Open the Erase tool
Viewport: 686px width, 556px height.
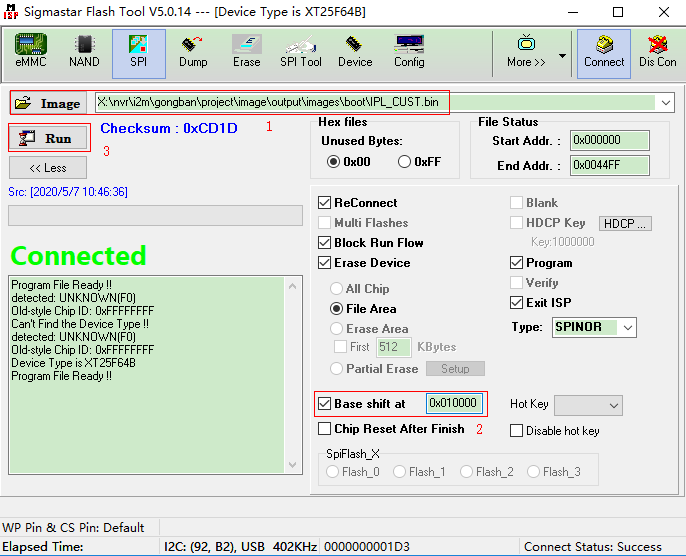click(247, 52)
